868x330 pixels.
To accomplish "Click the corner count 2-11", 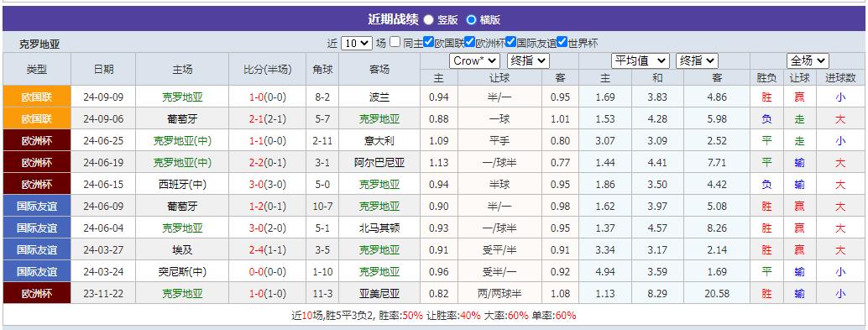I will coord(322,141).
